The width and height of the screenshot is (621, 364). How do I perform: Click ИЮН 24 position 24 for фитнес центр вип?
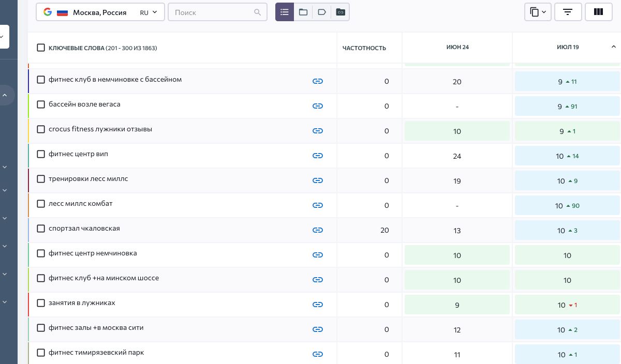click(x=457, y=156)
